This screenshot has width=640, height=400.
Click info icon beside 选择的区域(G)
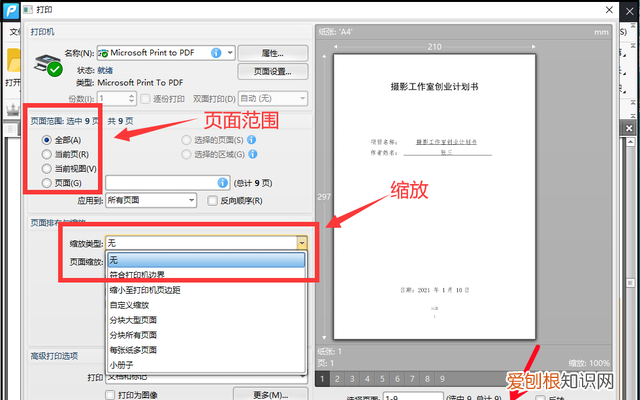point(253,154)
